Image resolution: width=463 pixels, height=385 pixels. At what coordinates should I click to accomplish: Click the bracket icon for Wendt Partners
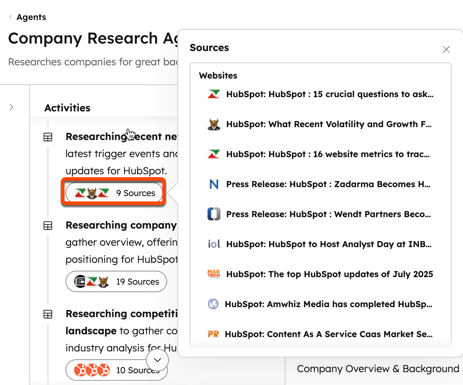(214, 214)
